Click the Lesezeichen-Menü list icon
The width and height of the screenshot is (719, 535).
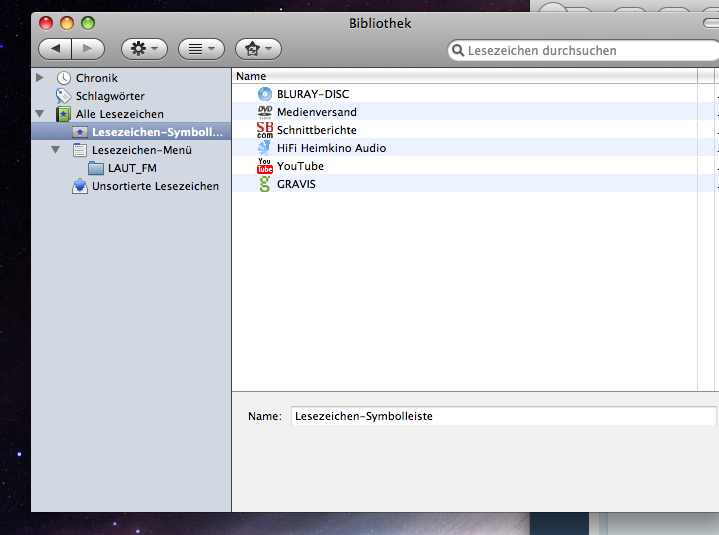pos(80,150)
